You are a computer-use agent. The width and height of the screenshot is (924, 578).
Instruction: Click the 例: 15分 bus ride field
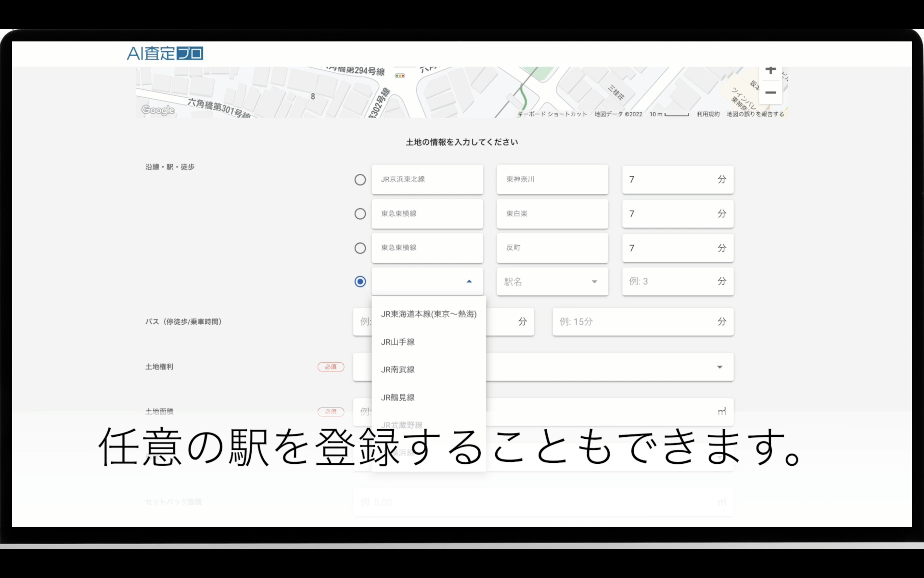643,322
